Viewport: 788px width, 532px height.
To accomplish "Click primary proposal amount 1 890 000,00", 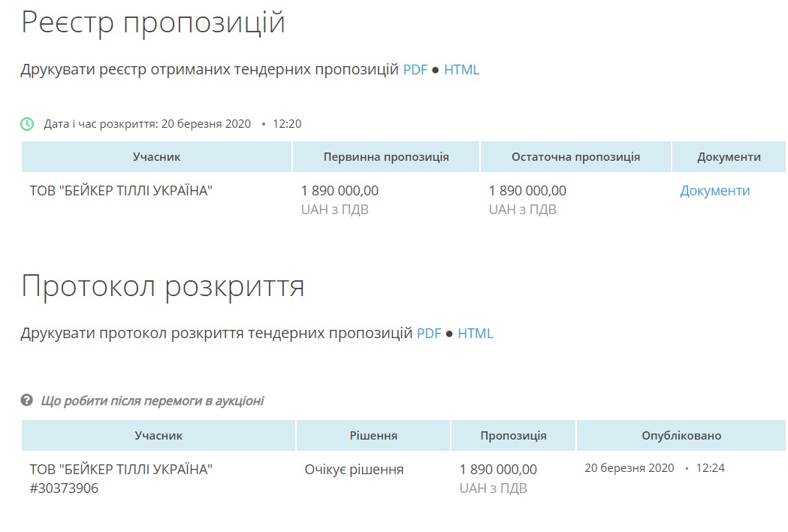I will (x=340, y=191).
